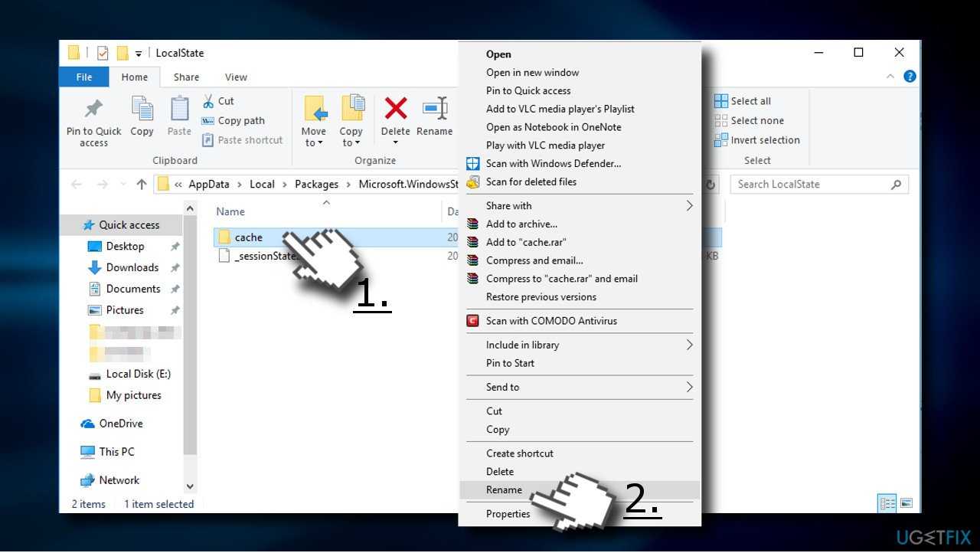Open Downloads in Quick access sidebar
Viewport: 980px width, 553px height.
pyautogui.click(x=132, y=267)
